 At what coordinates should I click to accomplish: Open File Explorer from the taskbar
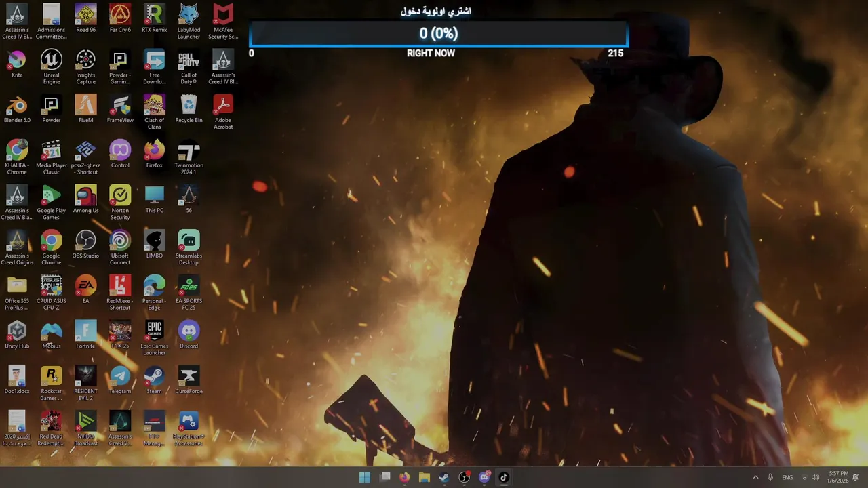(x=425, y=477)
